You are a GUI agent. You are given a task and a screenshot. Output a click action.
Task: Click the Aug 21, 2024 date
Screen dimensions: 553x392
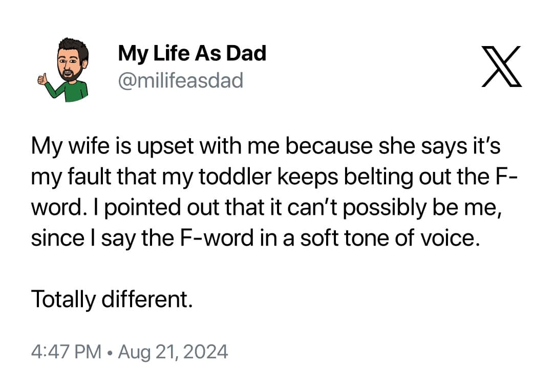[x=173, y=352]
